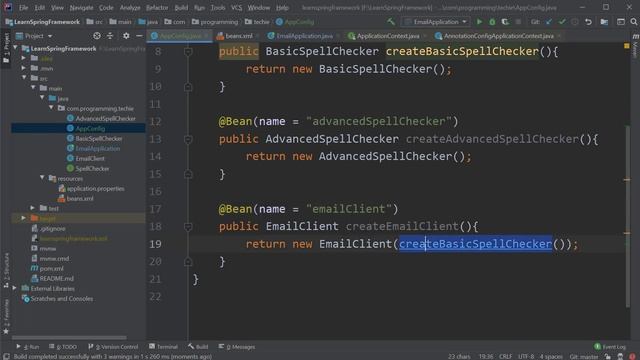Open Search Everywhere magnifier icon
Image resolution: width=640 pixels, height=360 pixels.
click(x=633, y=22)
